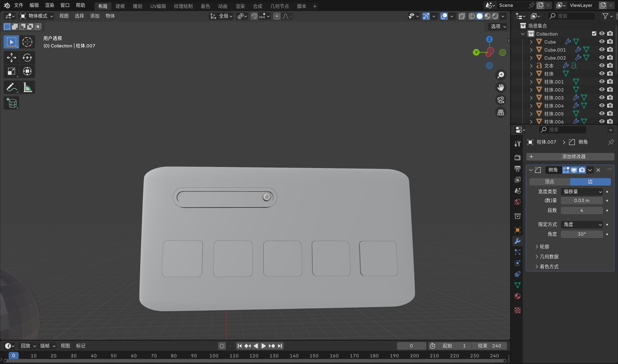The width and height of the screenshot is (618, 364).
Task: Open the 编辑 menu
Action: (x=34, y=5)
